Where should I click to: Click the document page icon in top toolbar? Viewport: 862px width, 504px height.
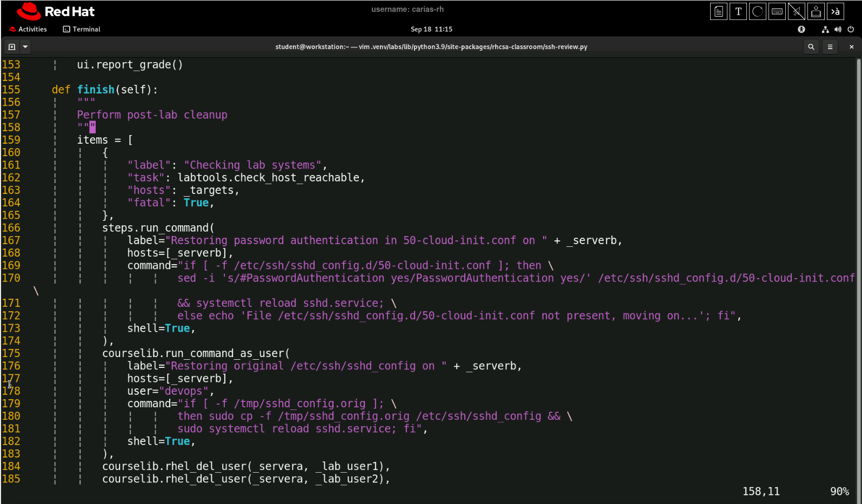point(718,11)
